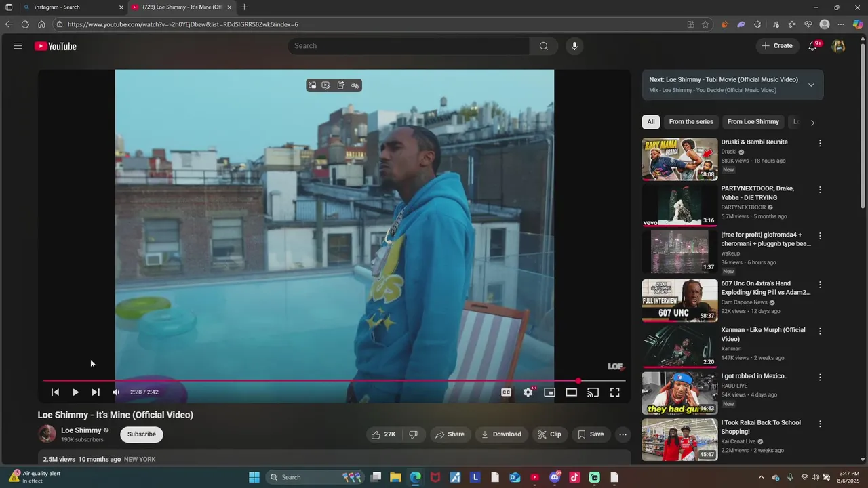Open File Explorer from the taskbar
This screenshot has height=488, width=868.
pyautogui.click(x=395, y=477)
